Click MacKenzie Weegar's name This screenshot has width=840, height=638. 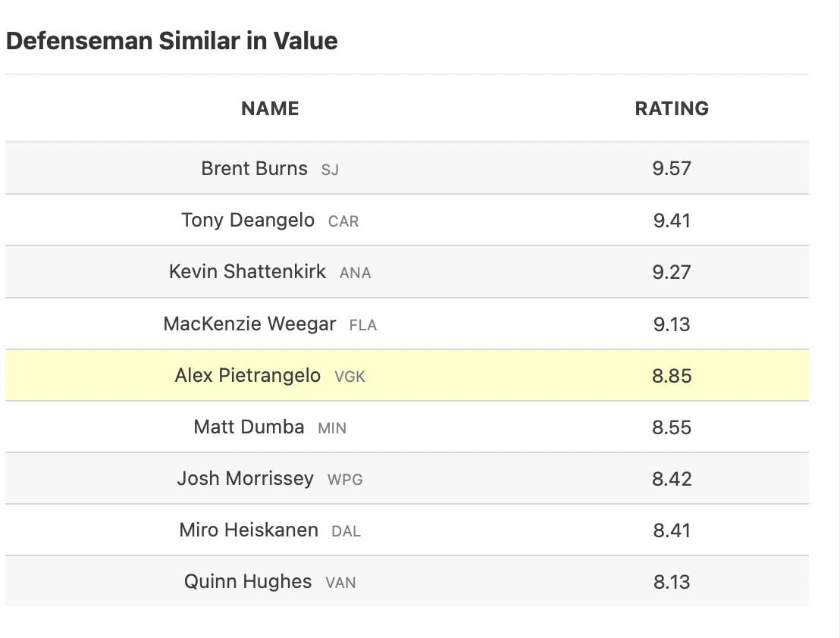click(249, 324)
